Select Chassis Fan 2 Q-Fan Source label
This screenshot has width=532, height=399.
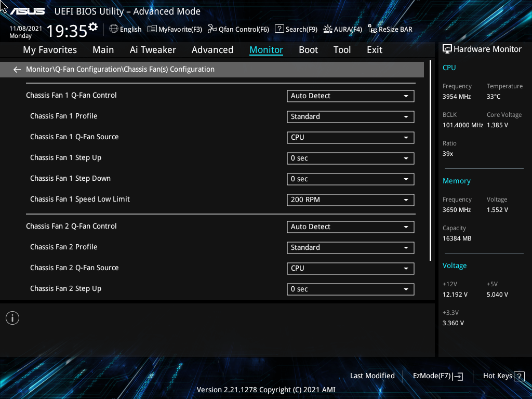pyautogui.click(x=74, y=268)
